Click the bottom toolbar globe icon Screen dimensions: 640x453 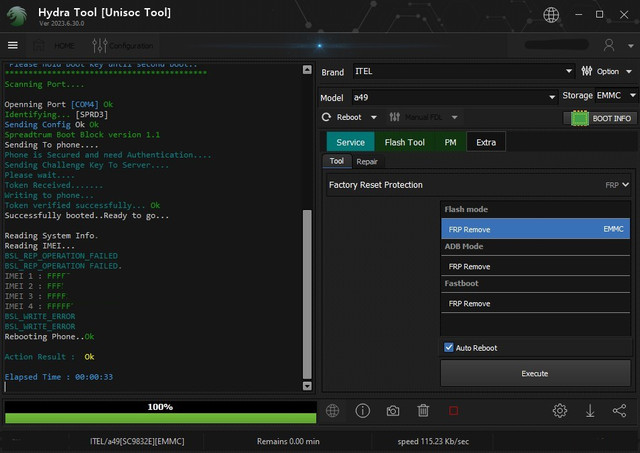(x=332, y=411)
